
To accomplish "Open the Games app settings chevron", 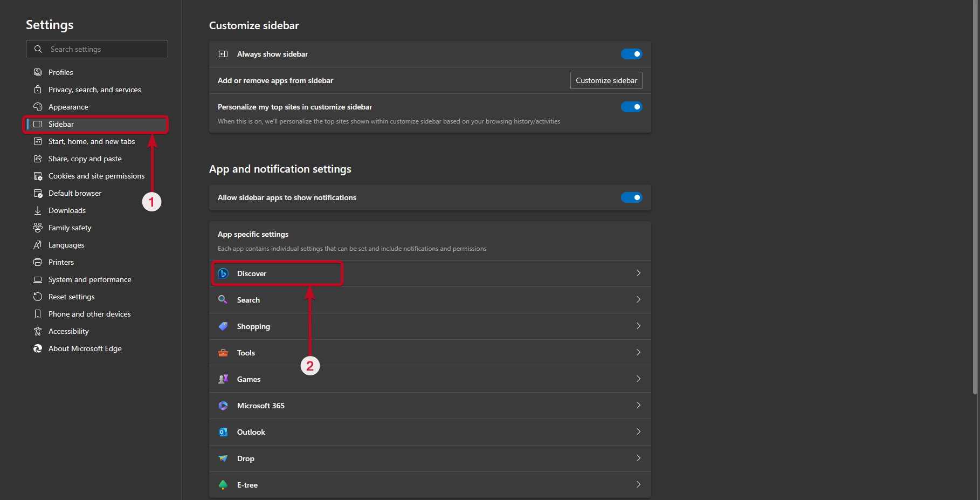I will point(638,379).
